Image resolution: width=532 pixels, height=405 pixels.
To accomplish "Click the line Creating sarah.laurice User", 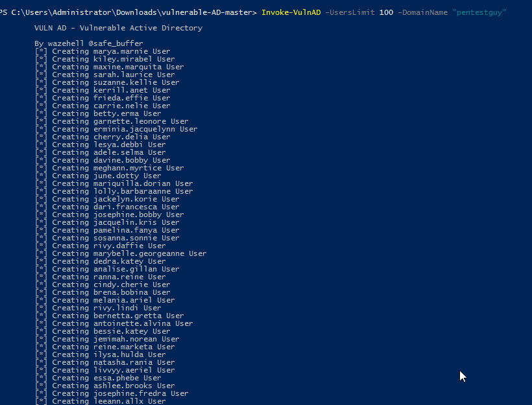I will tap(105, 75).
